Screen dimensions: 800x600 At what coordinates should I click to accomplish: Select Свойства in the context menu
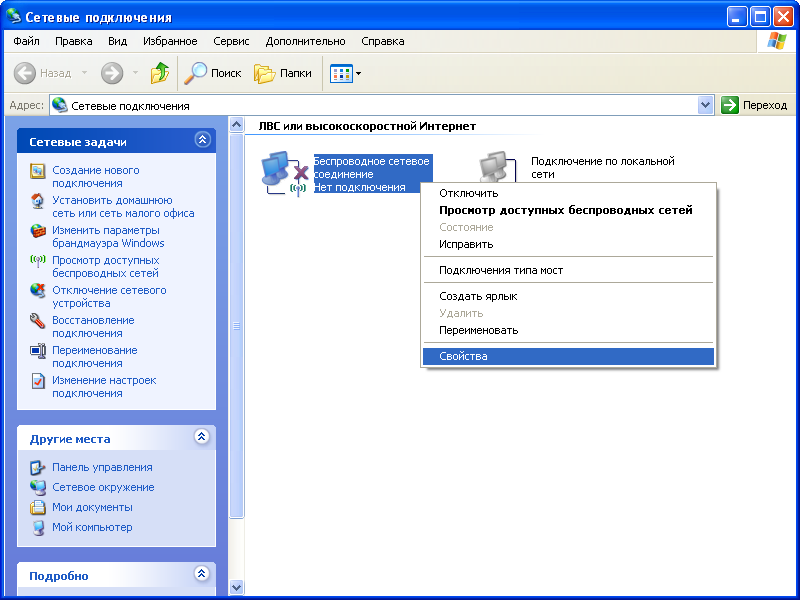[x=568, y=357]
